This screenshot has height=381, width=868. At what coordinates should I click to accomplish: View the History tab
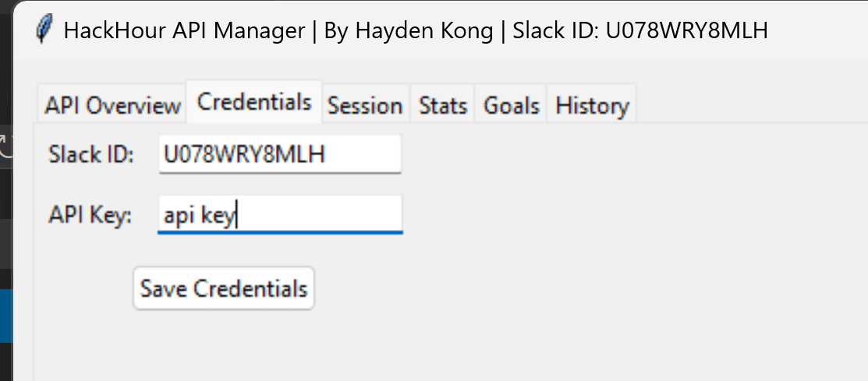tap(592, 106)
